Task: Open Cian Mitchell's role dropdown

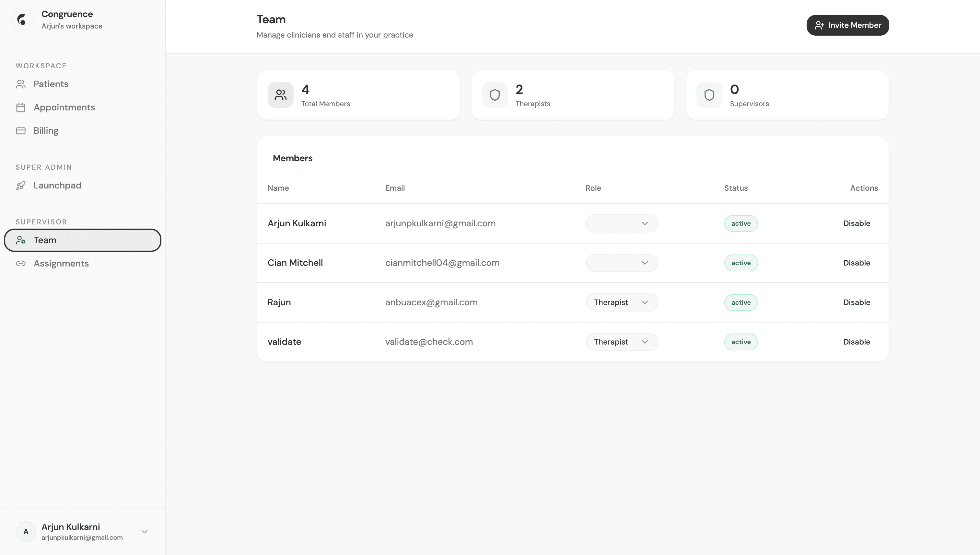Action: click(622, 263)
